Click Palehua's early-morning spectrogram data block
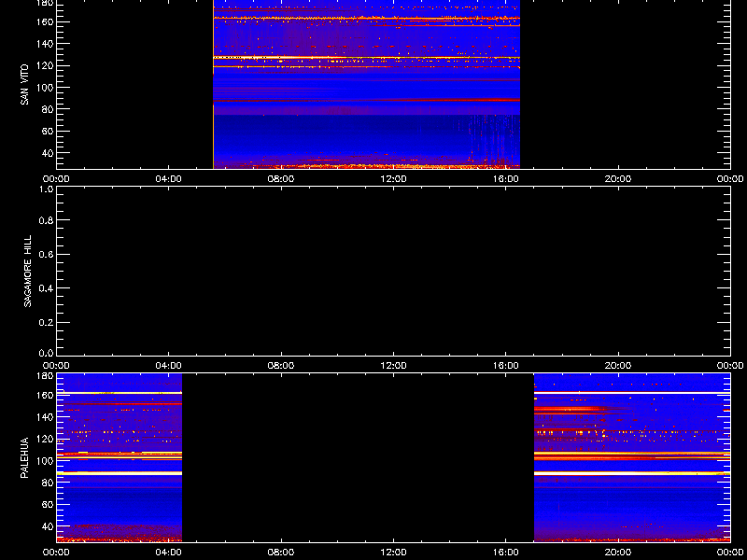The image size is (747, 560). [120, 457]
